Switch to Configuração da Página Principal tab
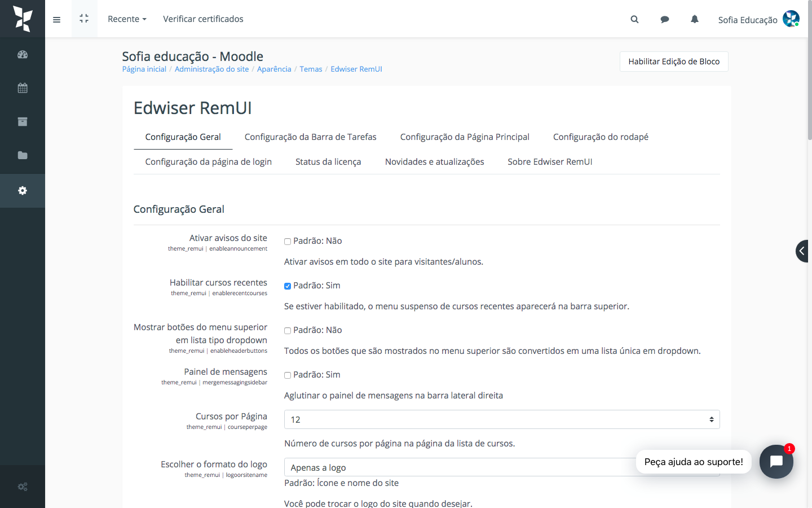The width and height of the screenshot is (812, 508). (465, 137)
